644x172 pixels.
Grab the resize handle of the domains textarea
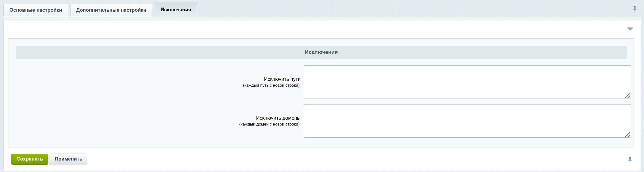coord(628,135)
